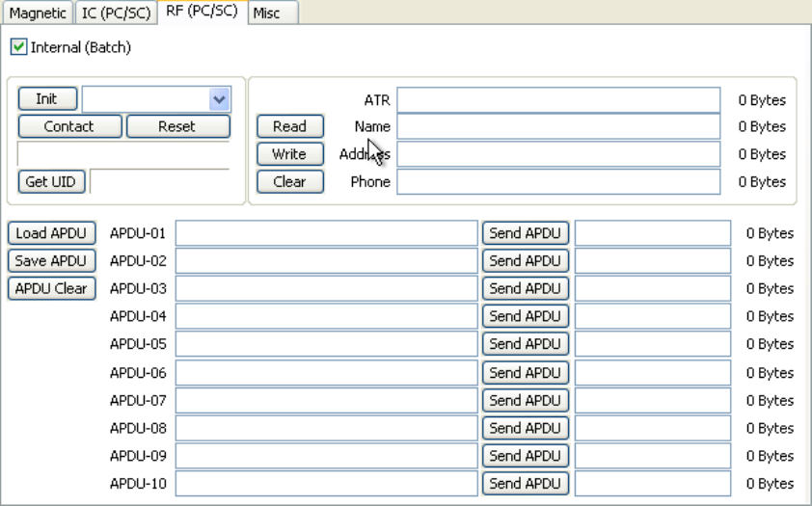The width and height of the screenshot is (812, 506).
Task: Focus the APDU-05 response field
Action: (653, 343)
